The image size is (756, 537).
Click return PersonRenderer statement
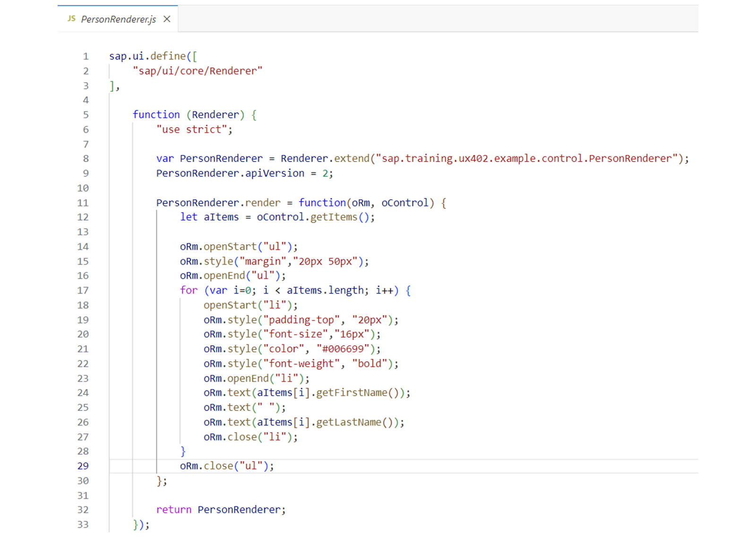coord(221,510)
